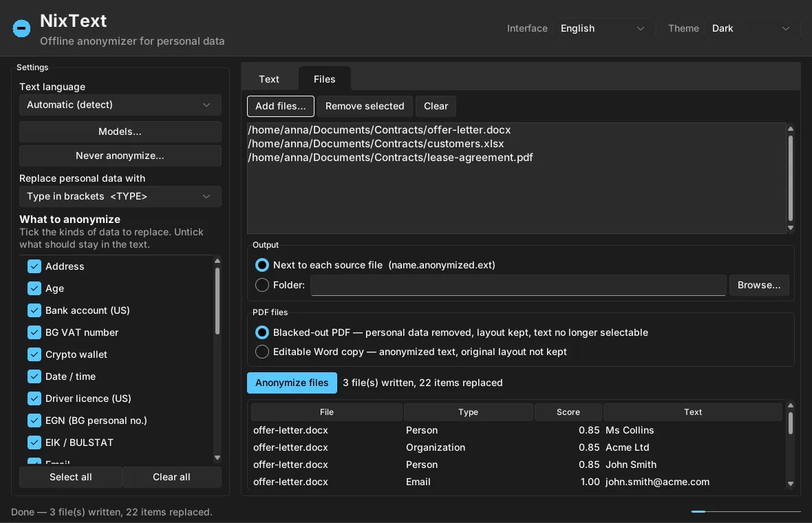Image resolution: width=812 pixels, height=523 pixels.
Task: Toggle BG VAT number checkbox
Action: click(34, 332)
